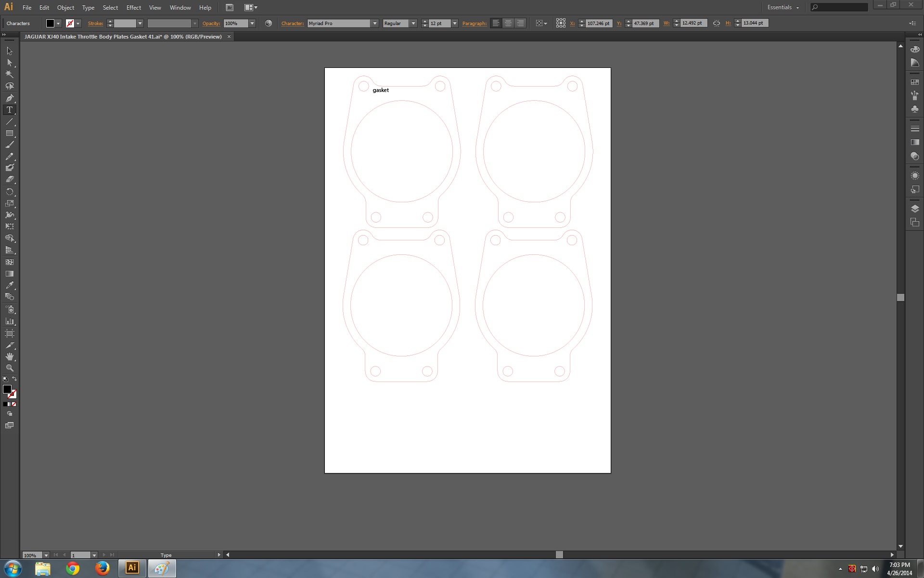Image resolution: width=924 pixels, height=578 pixels.
Task: Select the Selection tool (black arrow)
Action: pos(10,51)
